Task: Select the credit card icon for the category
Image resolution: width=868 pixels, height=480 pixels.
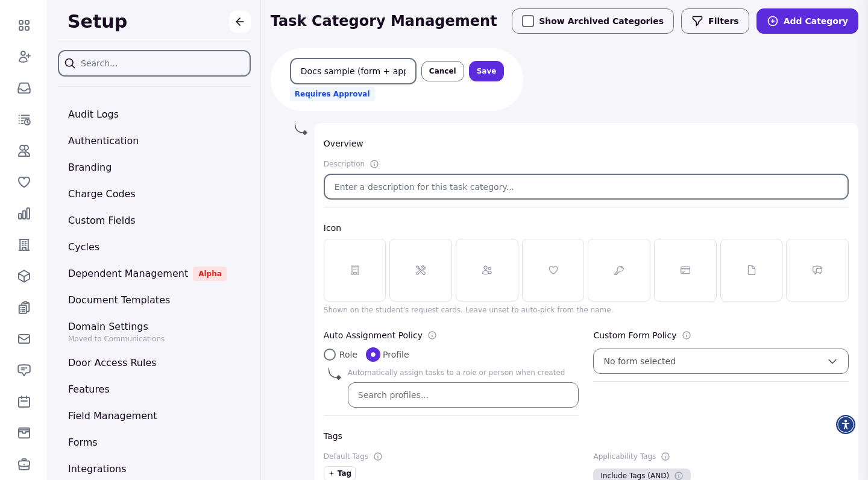Action: point(685,270)
